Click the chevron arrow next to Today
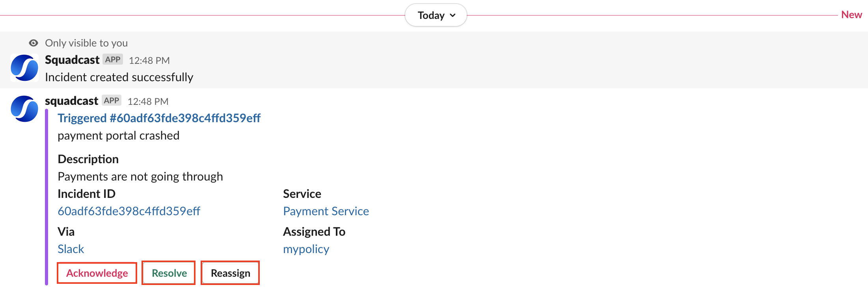 (x=453, y=15)
